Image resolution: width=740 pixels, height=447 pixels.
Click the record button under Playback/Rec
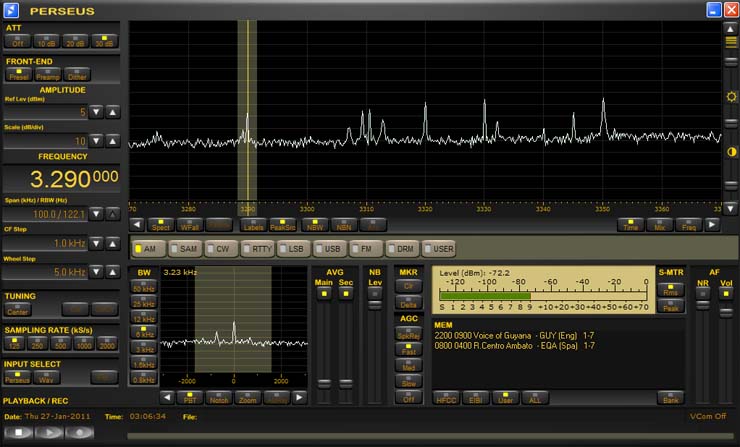[x=79, y=432]
